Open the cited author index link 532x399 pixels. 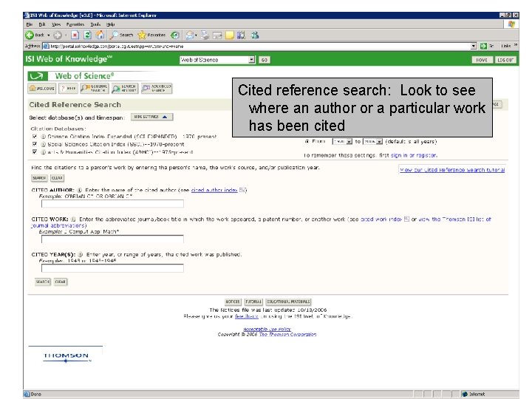click(x=214, y=190)
